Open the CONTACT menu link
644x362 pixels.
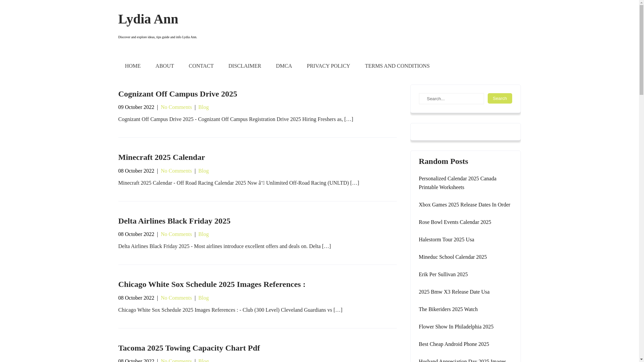tap(201, 66)
